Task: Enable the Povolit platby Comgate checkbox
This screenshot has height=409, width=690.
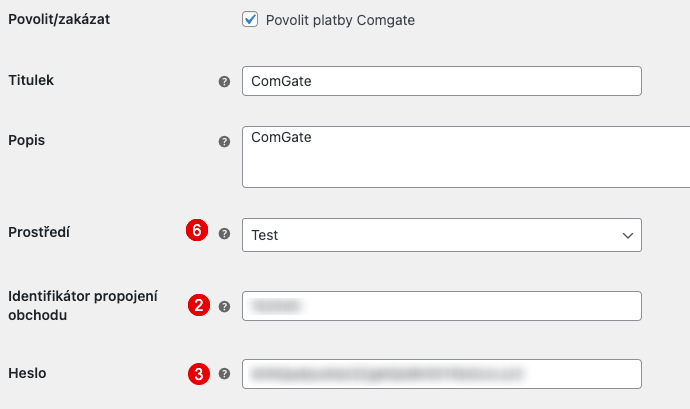Action: click(251, 20)
